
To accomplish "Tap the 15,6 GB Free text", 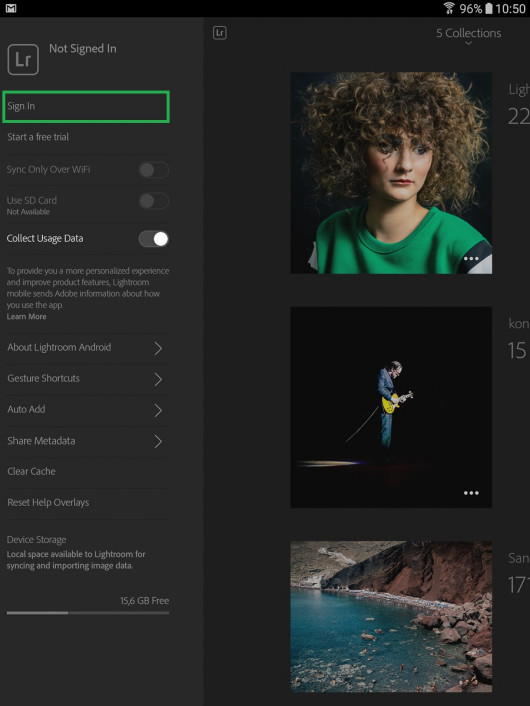I will pyautogui.click(x=144, y=601).
